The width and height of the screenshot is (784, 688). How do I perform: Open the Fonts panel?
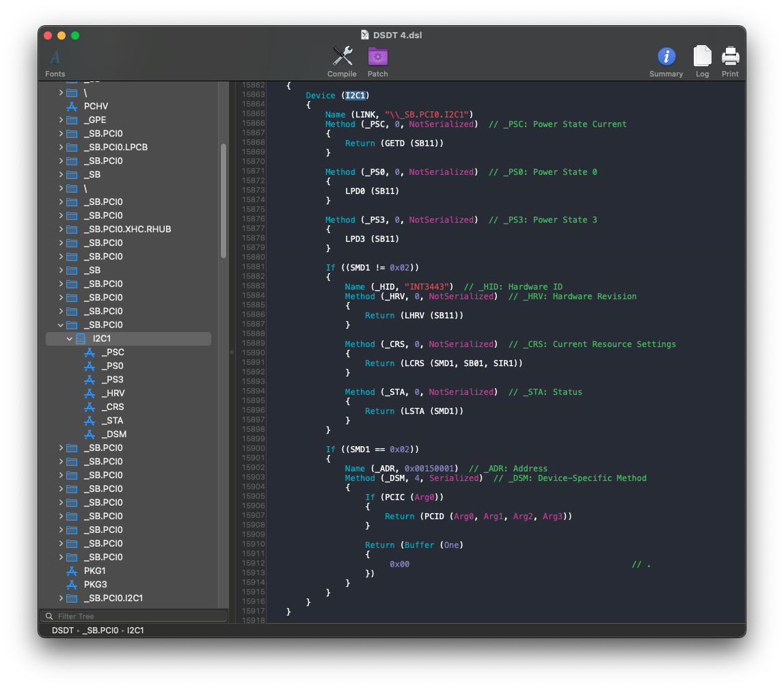point(55,58)
